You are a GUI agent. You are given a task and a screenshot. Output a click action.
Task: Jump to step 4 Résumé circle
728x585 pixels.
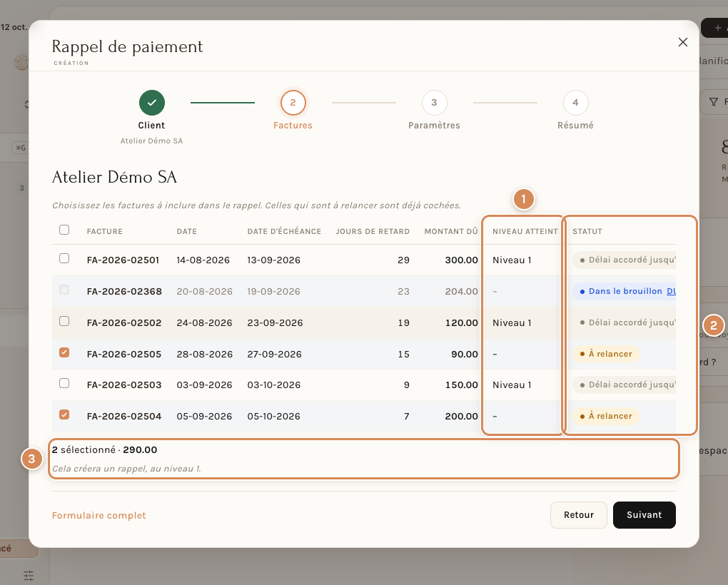575,103
